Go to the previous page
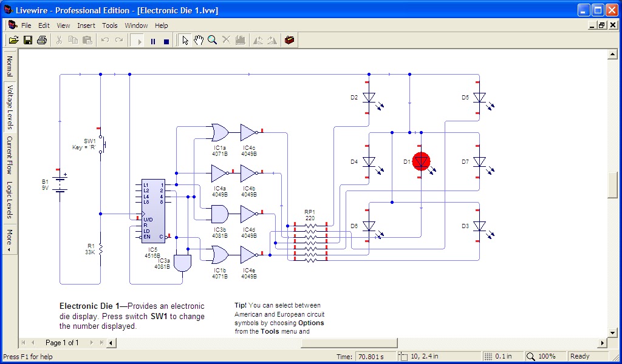622x364 pixels. tap(33, 343)
